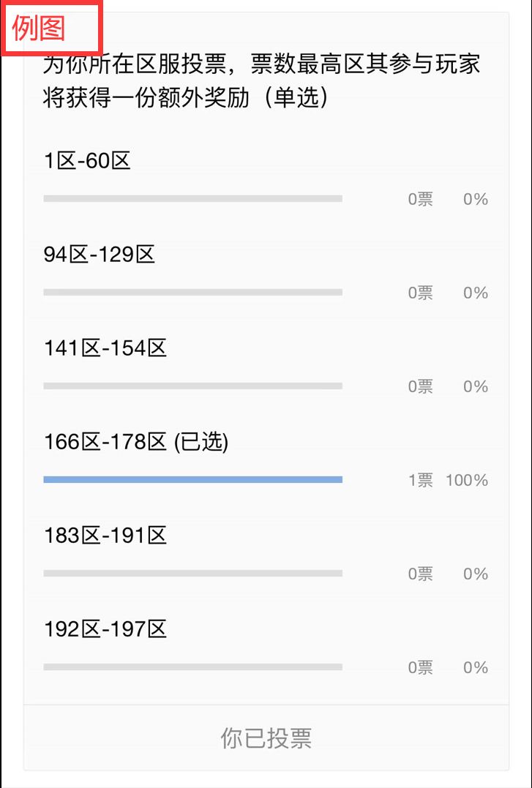Click the poll question title text
Viewport: 532px width, 788px height.
[261, 80]
